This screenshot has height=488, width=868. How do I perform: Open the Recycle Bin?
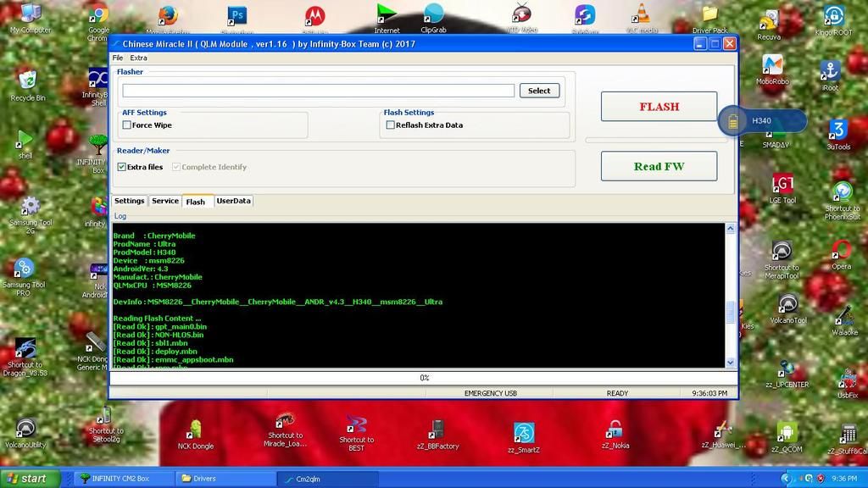coord(28,81)
